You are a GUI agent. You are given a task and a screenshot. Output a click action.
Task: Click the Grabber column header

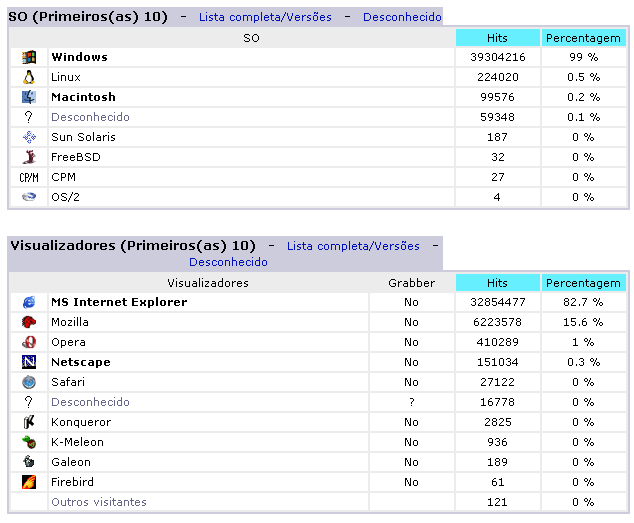tap(411, 283)
